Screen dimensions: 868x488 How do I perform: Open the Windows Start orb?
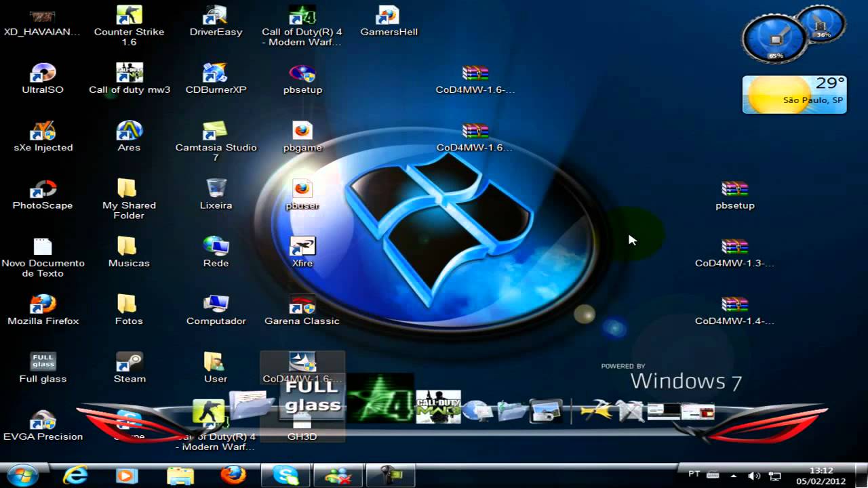point(23,476)
